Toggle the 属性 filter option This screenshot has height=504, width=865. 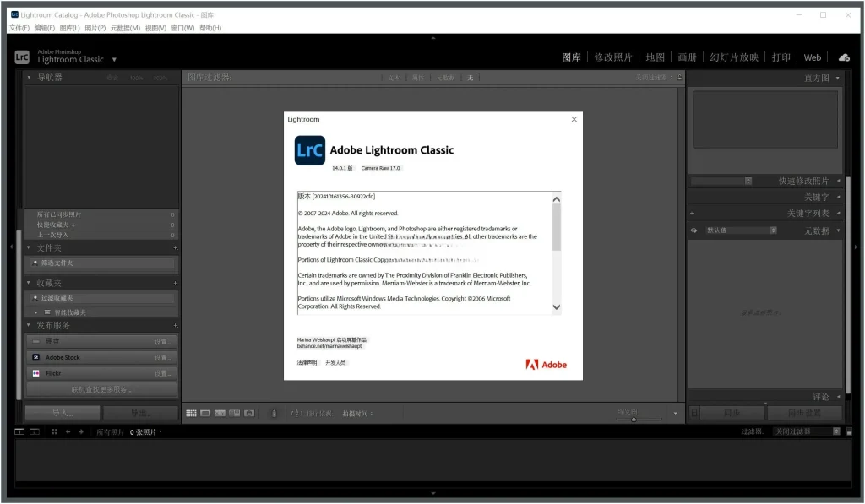point(417,78)
